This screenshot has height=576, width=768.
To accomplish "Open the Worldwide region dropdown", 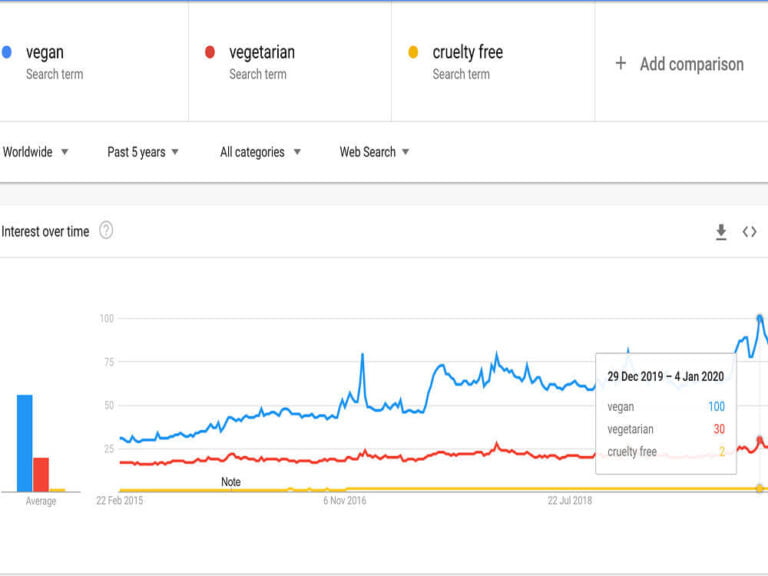I will pyautogui.click(x=36, y=152).
